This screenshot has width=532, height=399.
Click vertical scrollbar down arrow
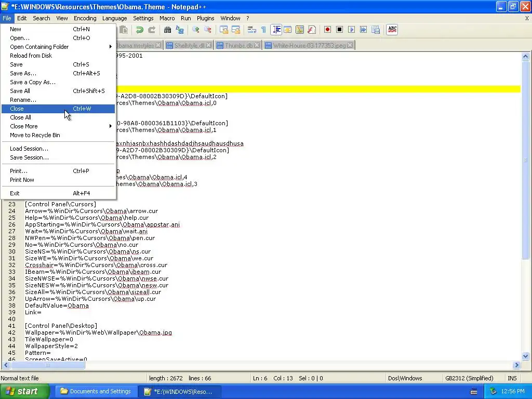526,356
